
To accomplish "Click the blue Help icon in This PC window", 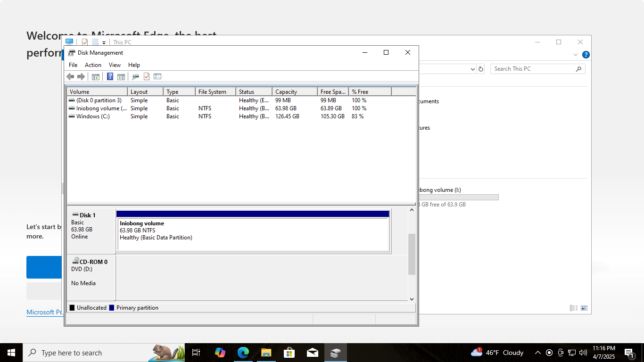I will (586, 55).
